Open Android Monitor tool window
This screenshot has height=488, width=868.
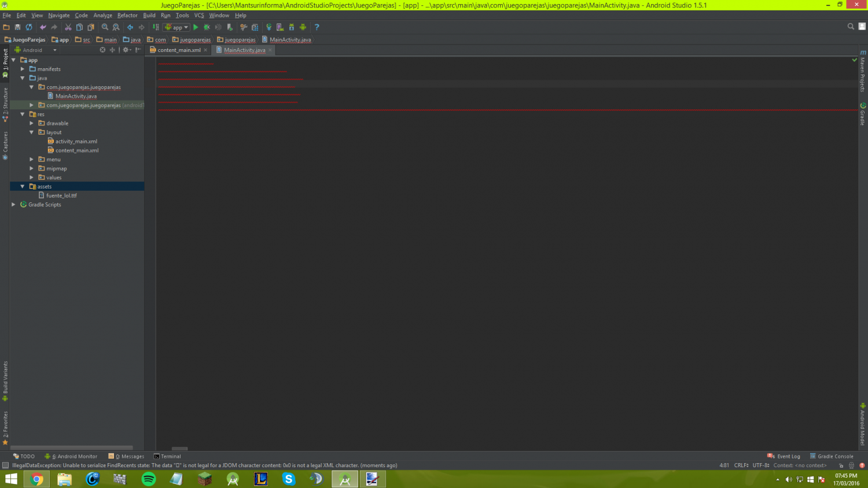click(71, 456)
